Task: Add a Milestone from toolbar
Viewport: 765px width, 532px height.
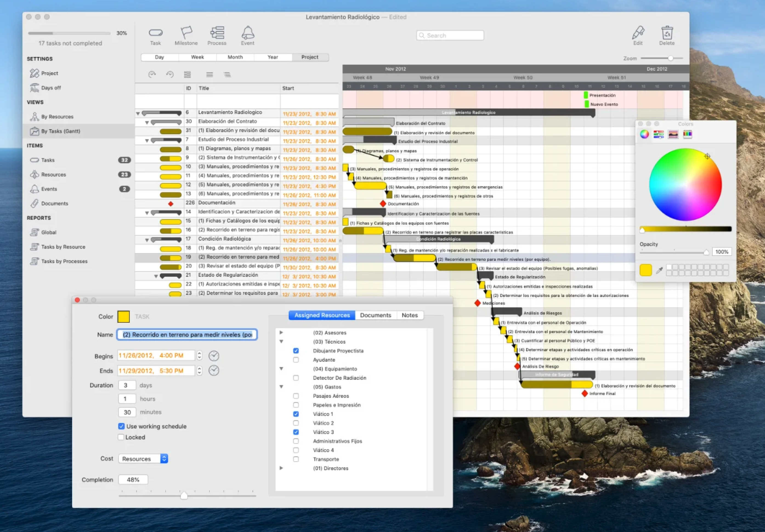Action: click(186, 36)
